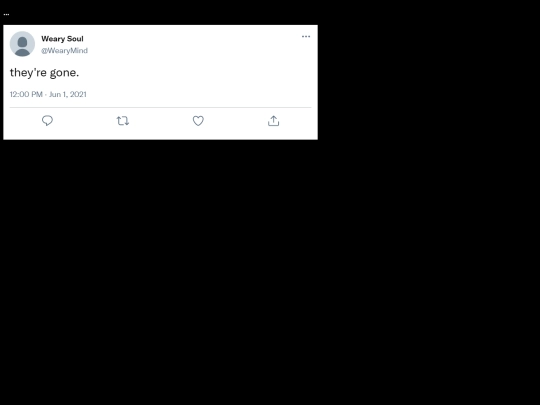Open the tweet's three-dot more menu

pos(306,37)
